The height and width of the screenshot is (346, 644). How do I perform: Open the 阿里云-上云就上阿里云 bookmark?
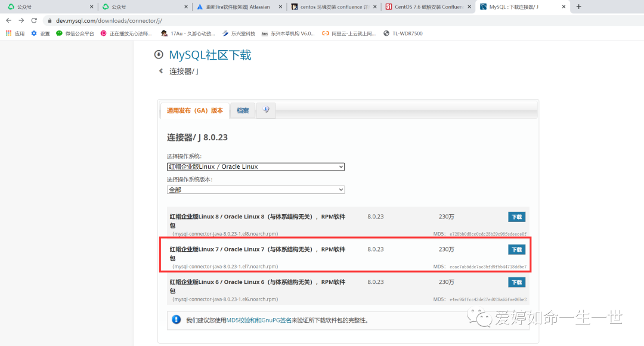(x=349, y=33)
